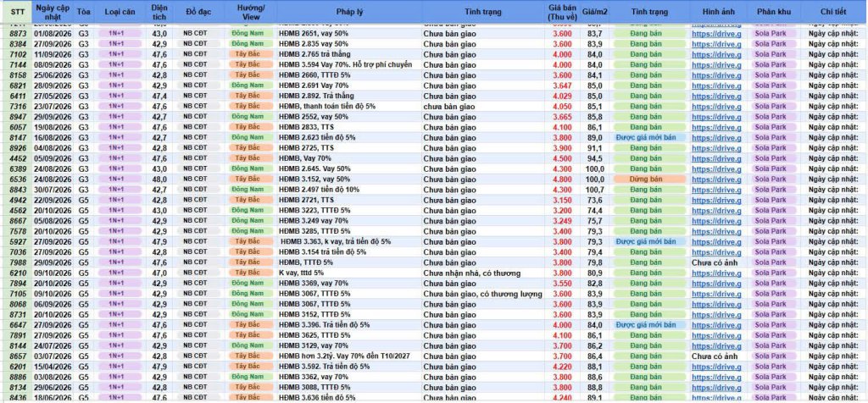Select the 4.220 price cell in row 6201
The height and width of the screenshot is (403, 868).
(x=562, y=366)
